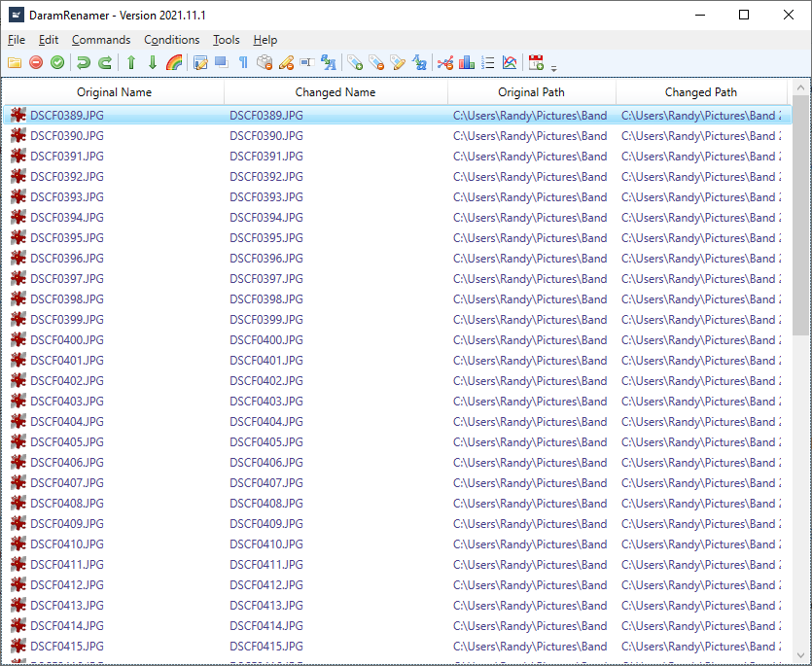This screenshot has width=812, height=666.
Task: Open the Help menu
Action: (265, 40)
